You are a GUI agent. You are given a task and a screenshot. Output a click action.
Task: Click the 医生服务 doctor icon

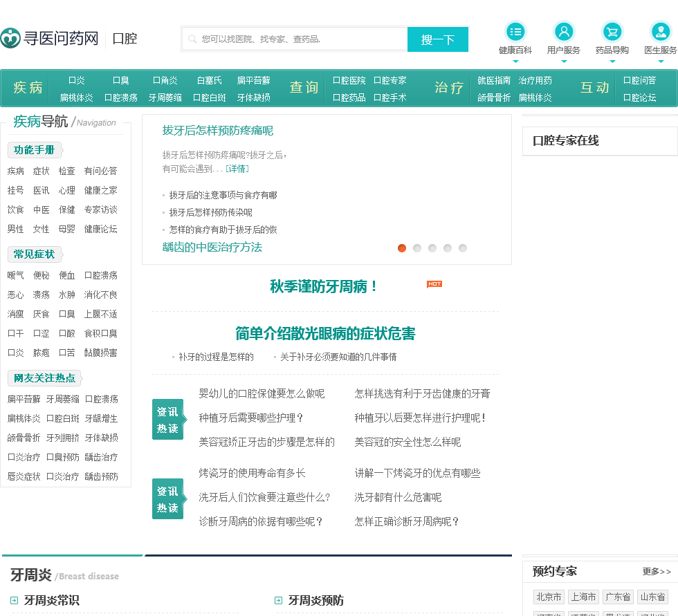661,32
